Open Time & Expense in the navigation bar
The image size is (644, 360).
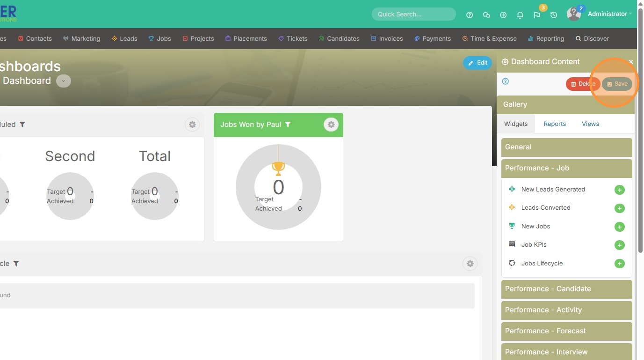coord(489,39)
